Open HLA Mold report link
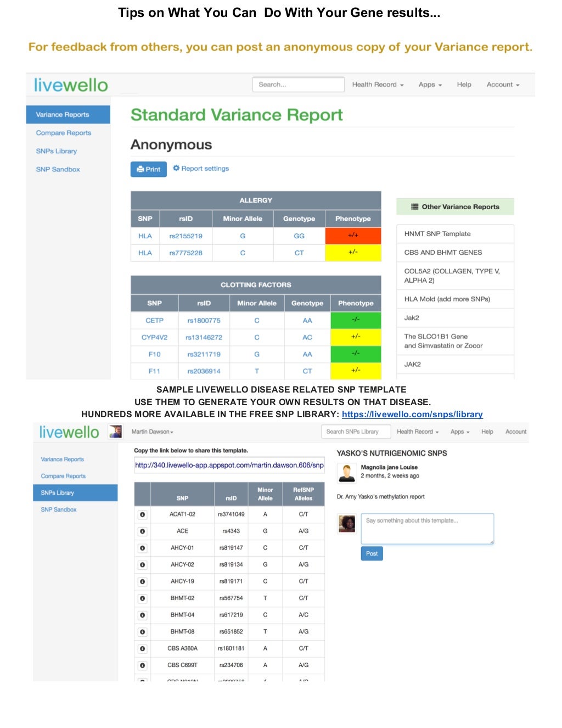Screen dimensions: 562x728 (455, 299)
